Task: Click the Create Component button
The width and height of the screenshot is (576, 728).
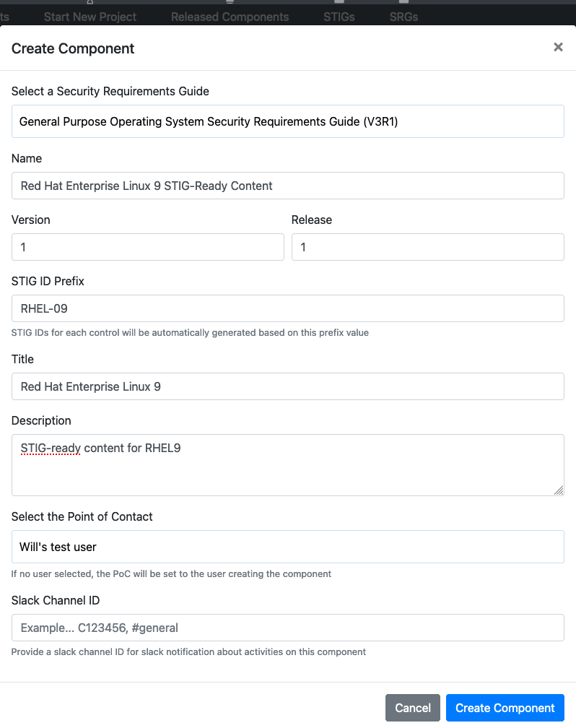Action: click(x=505, y=708)
